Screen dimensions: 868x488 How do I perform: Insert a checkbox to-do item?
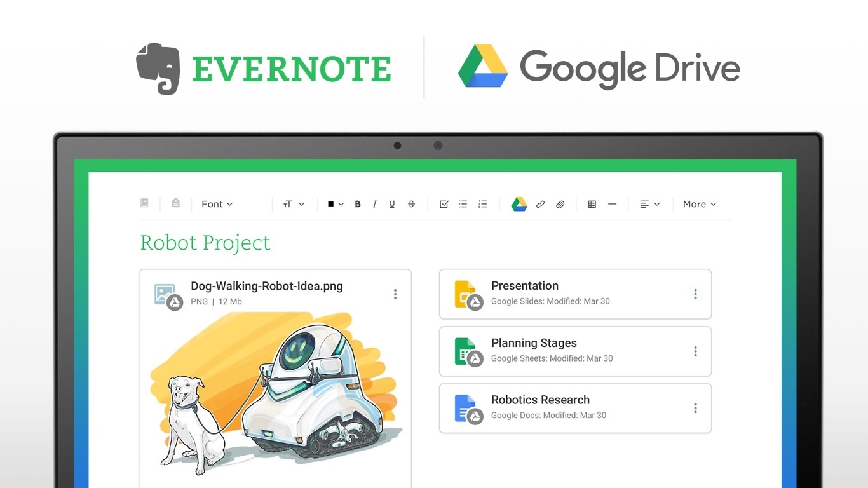[444, 204]
